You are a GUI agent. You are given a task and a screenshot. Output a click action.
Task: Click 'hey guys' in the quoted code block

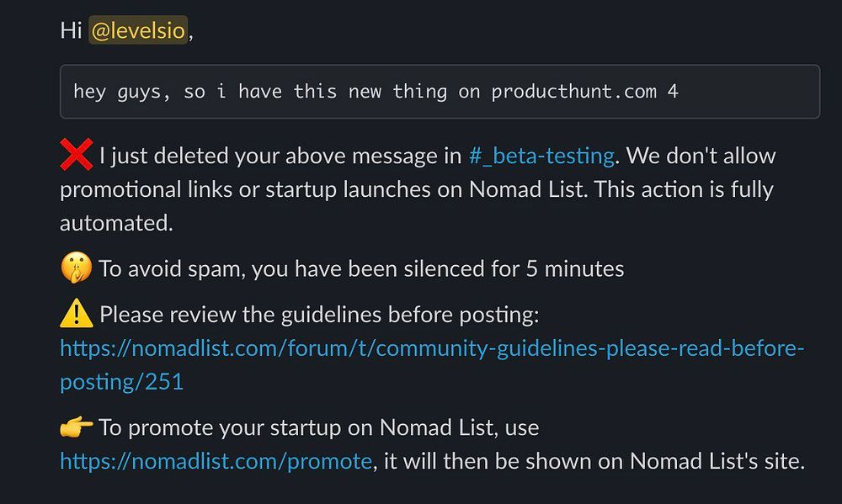116,92
